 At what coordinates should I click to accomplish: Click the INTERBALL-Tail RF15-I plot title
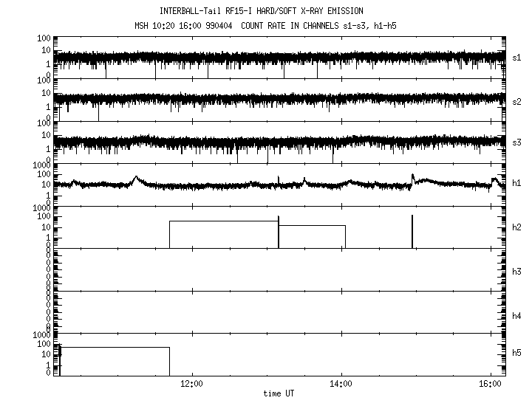pyautogui.click(x=261, y=11)
